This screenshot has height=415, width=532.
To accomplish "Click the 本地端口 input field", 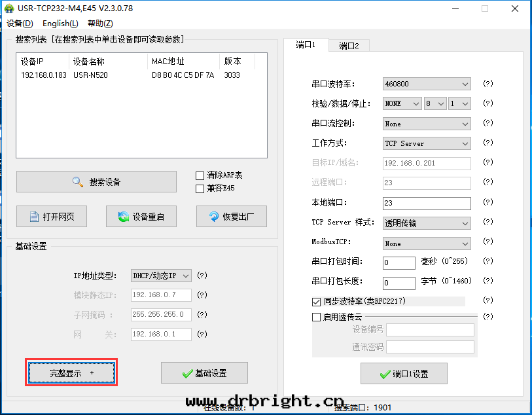I will coord(426,203).
